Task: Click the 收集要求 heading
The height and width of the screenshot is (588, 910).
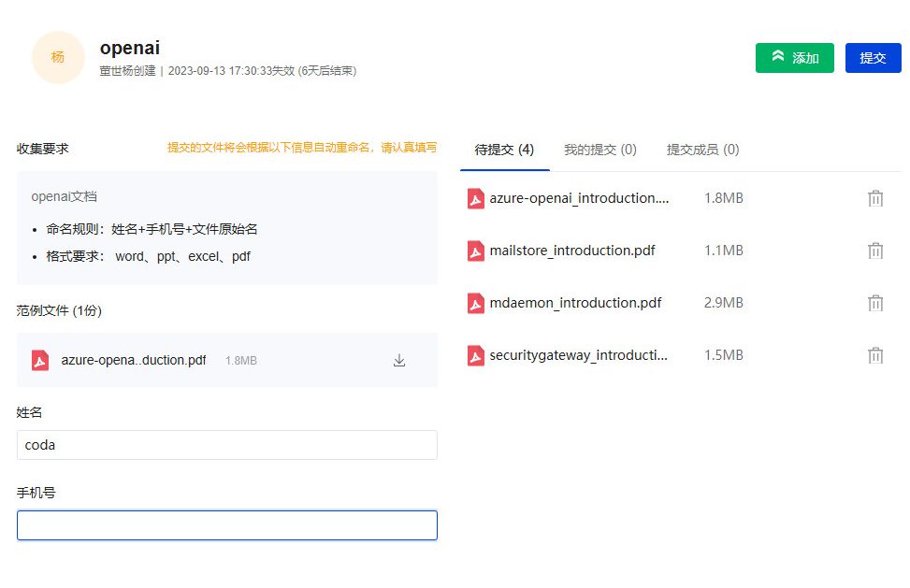Action: click(42, 149)
